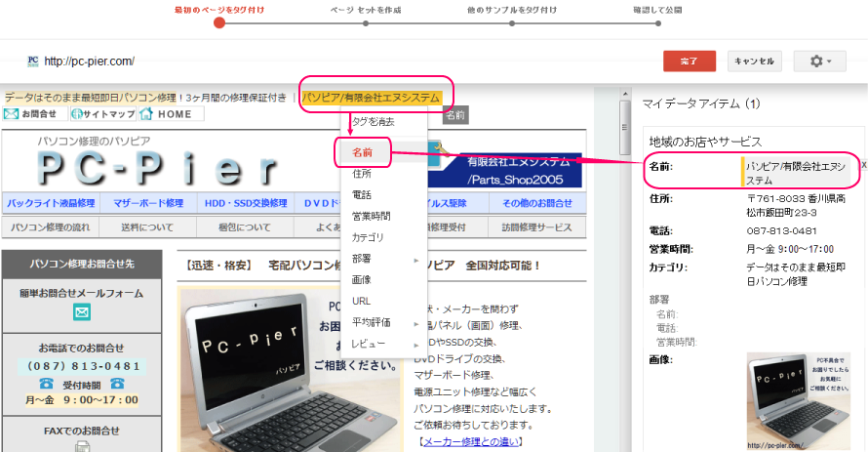Screen dimensions: 868x452
Task: Open HDD・SSD交換修理 navigation tab
Action: (x=246, y=203)
